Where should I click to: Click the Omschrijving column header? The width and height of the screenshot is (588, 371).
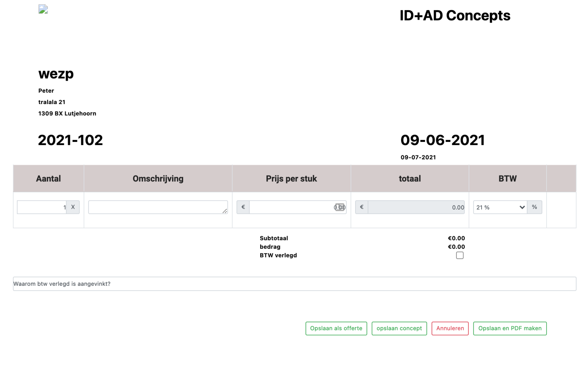[x=158, y=179]
